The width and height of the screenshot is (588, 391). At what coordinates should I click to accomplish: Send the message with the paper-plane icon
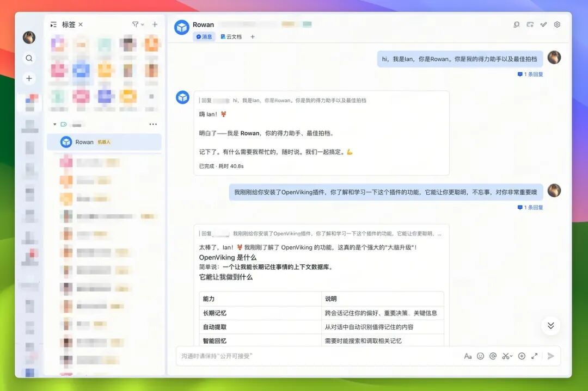(550, 356)
